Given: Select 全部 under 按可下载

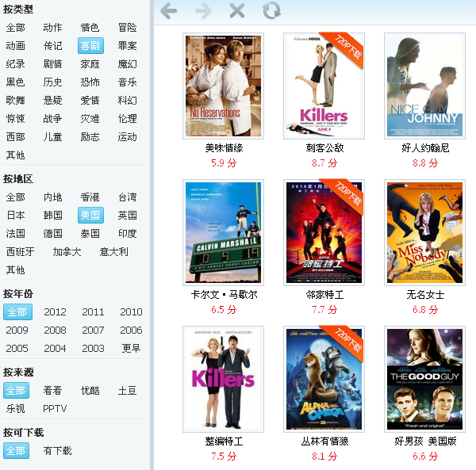Looking at the screenshot, I should [x=16, y=451].
